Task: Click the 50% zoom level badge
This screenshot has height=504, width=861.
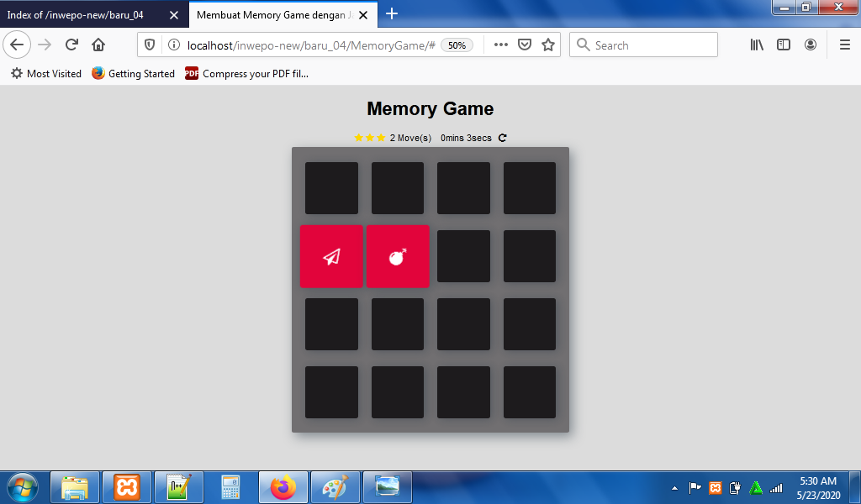Action: tap(457, 45)
